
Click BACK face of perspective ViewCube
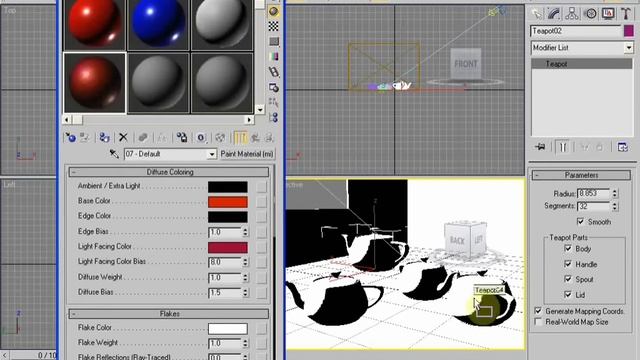pos(457,240)
